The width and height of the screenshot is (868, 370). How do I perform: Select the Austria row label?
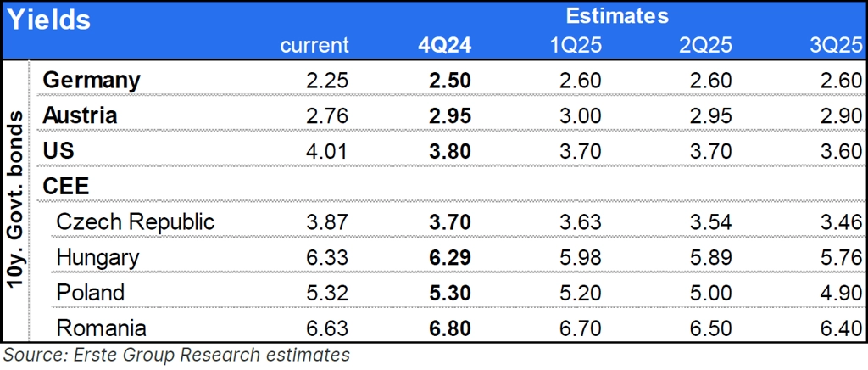coord(80,115)
